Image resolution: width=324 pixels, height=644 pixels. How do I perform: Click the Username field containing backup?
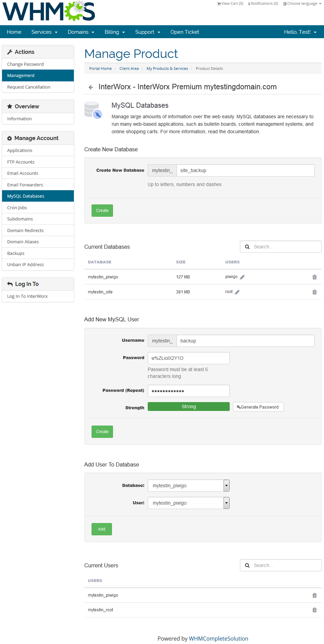[x=246, y=341]
